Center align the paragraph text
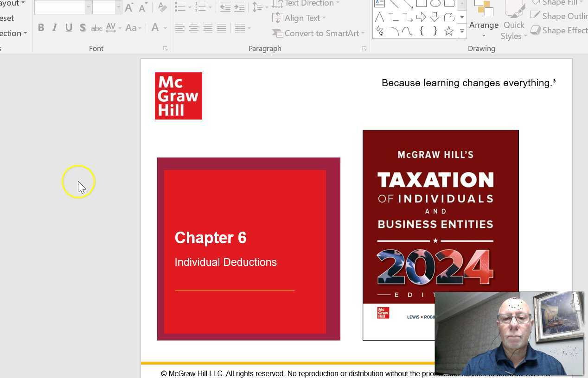Image resolution: width=588 pixels, height=378 pixels. pos(194,28)
